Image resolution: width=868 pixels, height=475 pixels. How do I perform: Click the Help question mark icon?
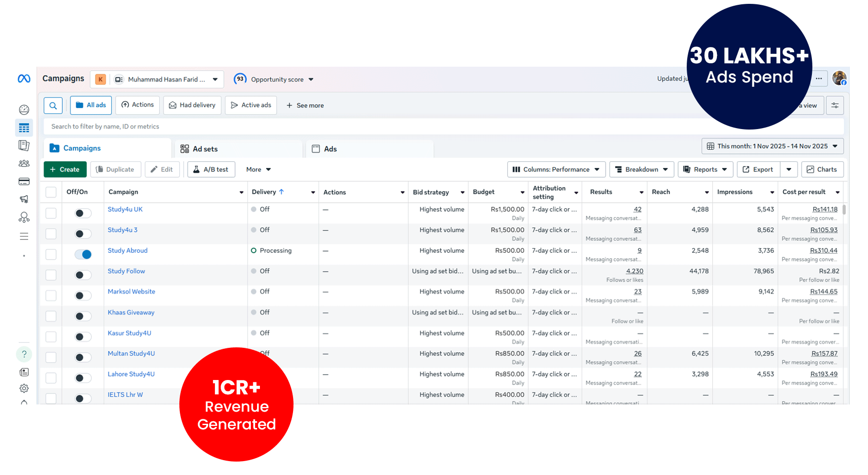click(24, 354)
